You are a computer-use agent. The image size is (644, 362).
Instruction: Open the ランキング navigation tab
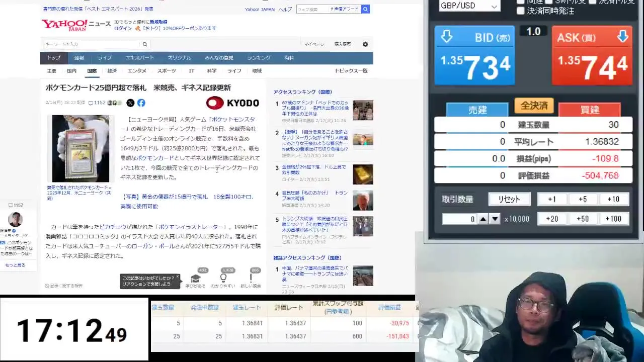[x=259, y=58]
